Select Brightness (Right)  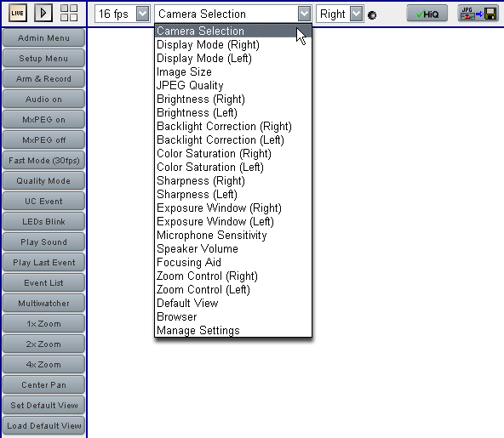tap(233, 100)
